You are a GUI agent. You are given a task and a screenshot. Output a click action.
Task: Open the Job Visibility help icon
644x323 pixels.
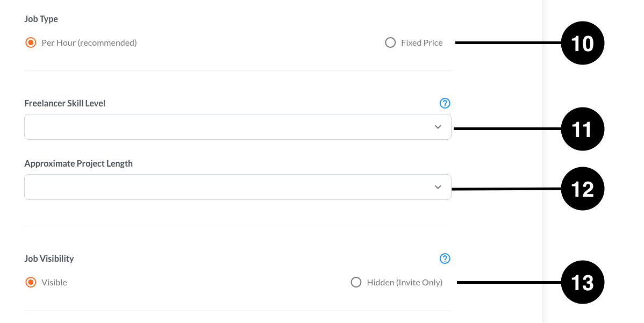445,259
